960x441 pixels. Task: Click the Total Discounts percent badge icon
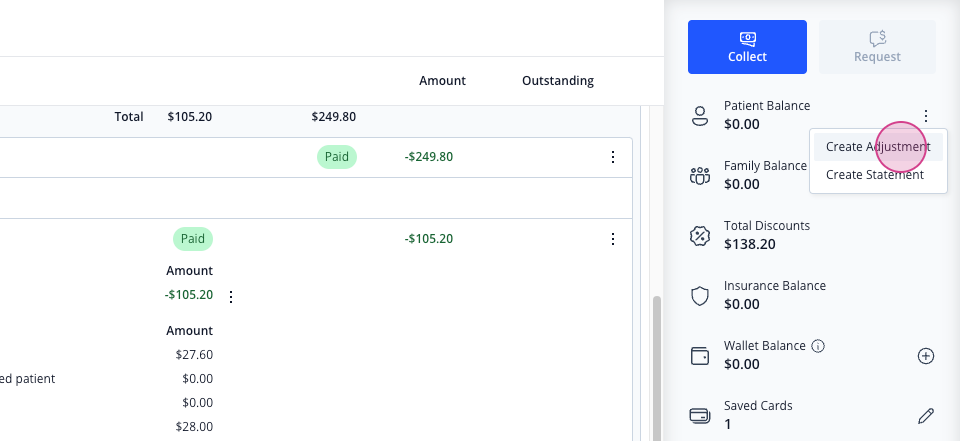click(x=699, y=236)
